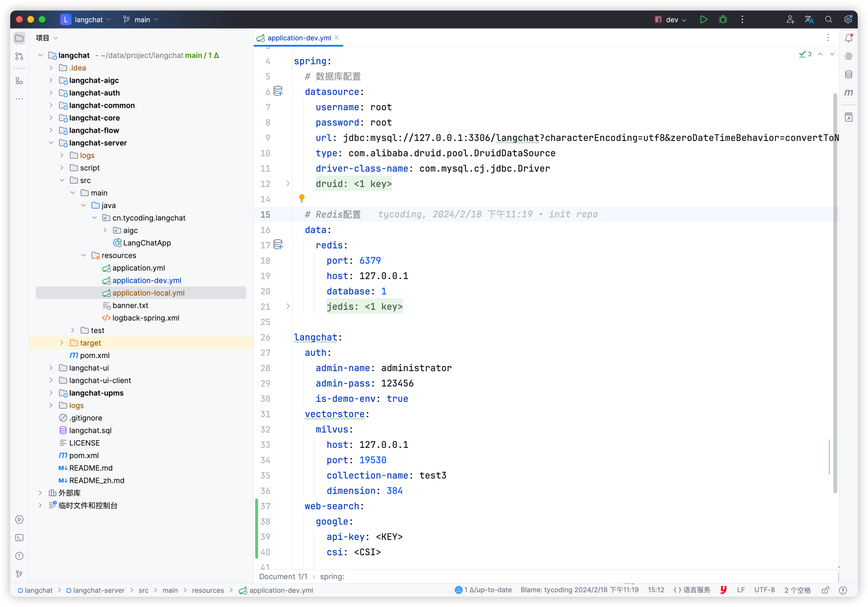Screen dimensions: 868x607
Task: Open the Terminal tool window icon
Action: click(19, 537)
